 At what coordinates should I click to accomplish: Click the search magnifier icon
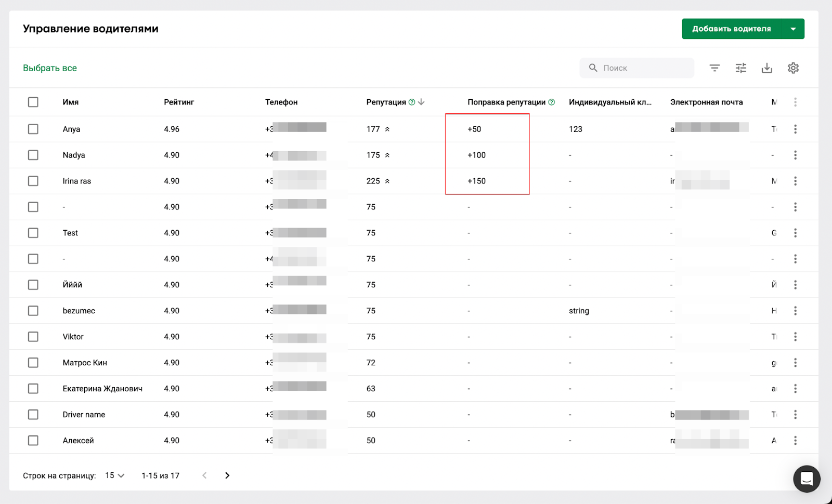(x=593, y=68)
